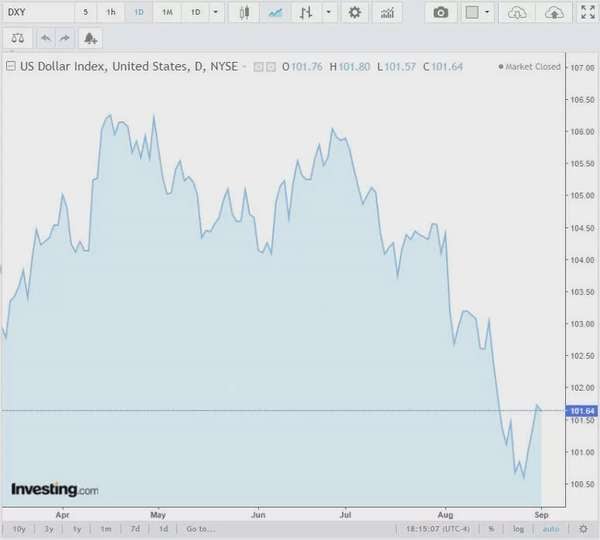Open chart style dropdown arrow
600x540 pixels.
click(x=329, y=12)
